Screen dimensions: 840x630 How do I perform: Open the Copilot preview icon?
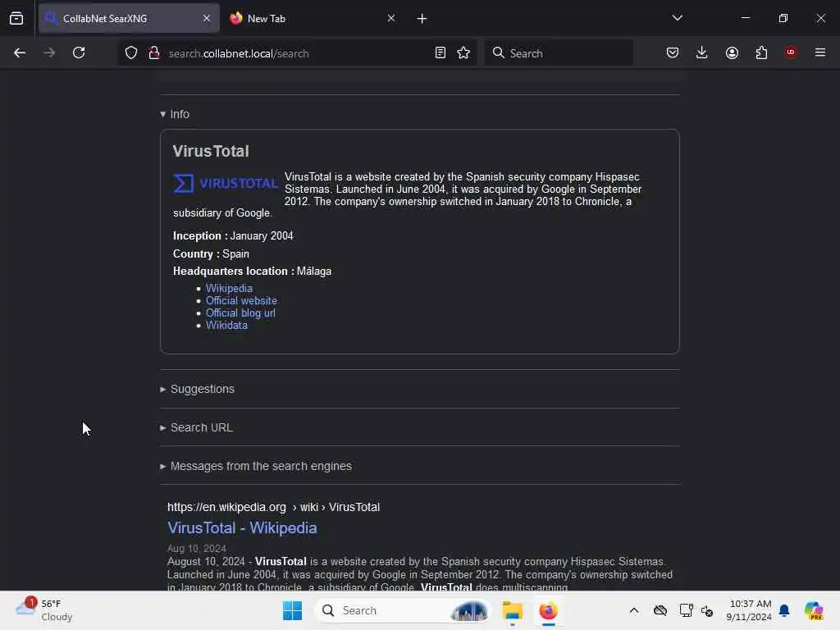(x=813, y=610)
